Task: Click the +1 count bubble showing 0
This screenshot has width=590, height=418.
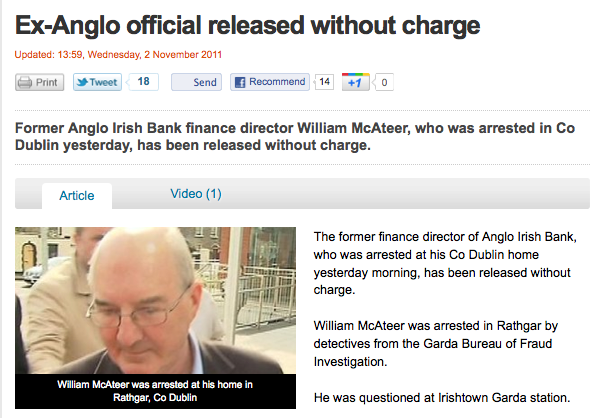Action: click(383, 82)
